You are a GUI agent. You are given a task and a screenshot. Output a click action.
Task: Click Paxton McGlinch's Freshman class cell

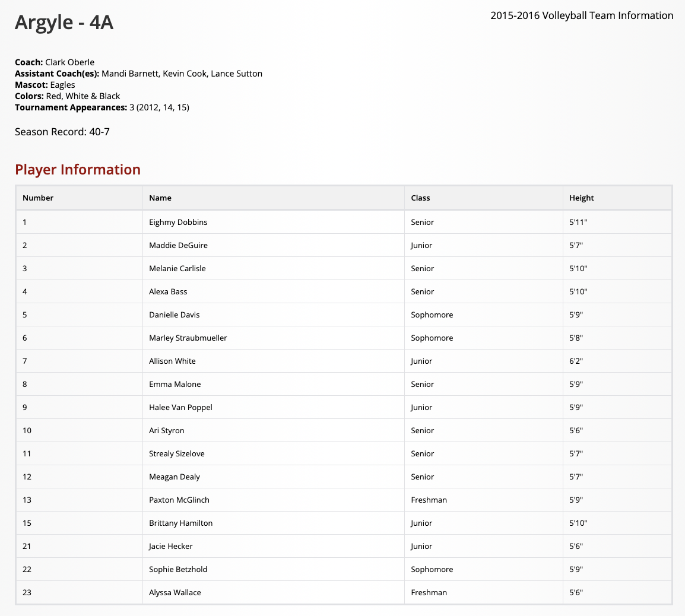[429, 500]
